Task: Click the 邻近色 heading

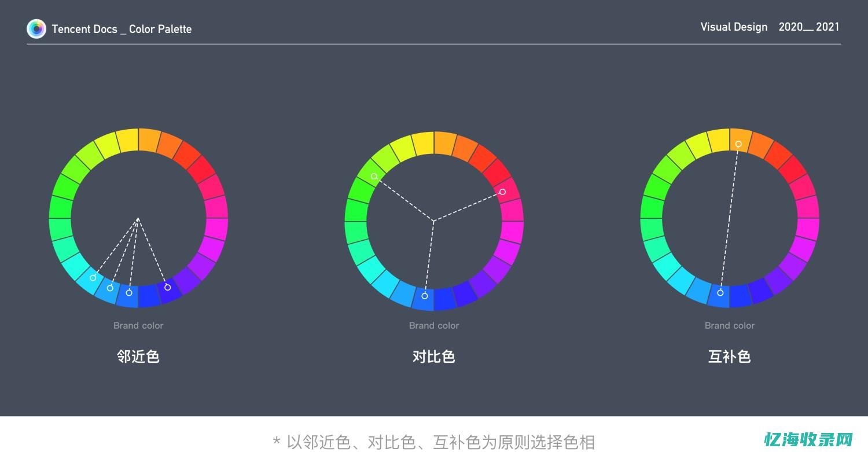Action: point(138,357)
